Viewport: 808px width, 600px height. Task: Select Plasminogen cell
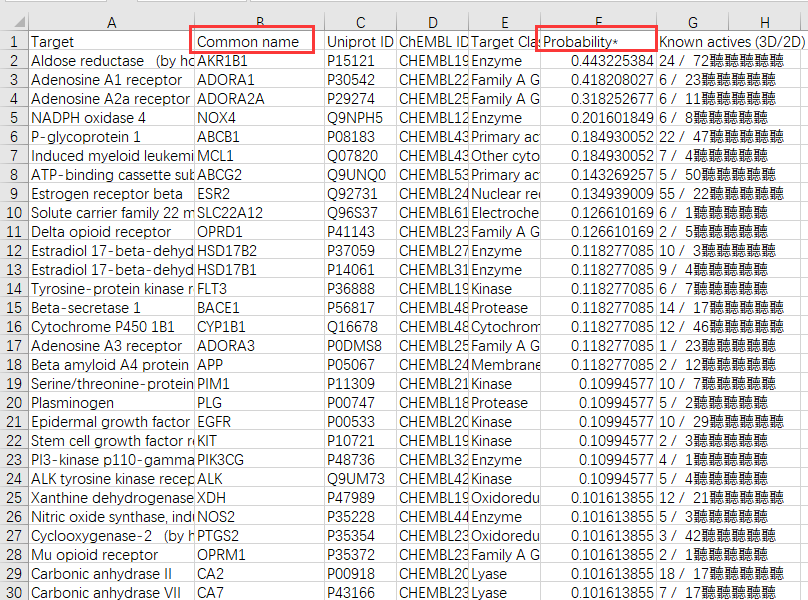tap(111, 403)
